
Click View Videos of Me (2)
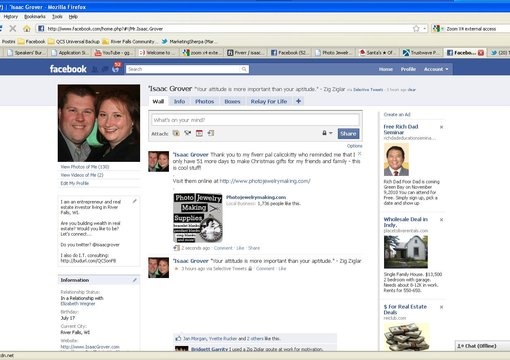82,175
